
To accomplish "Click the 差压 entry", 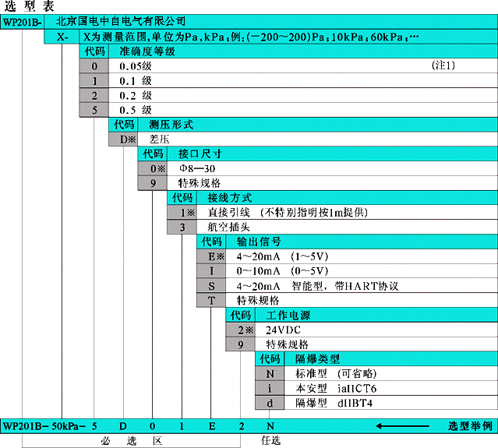I will coord(160,139).
